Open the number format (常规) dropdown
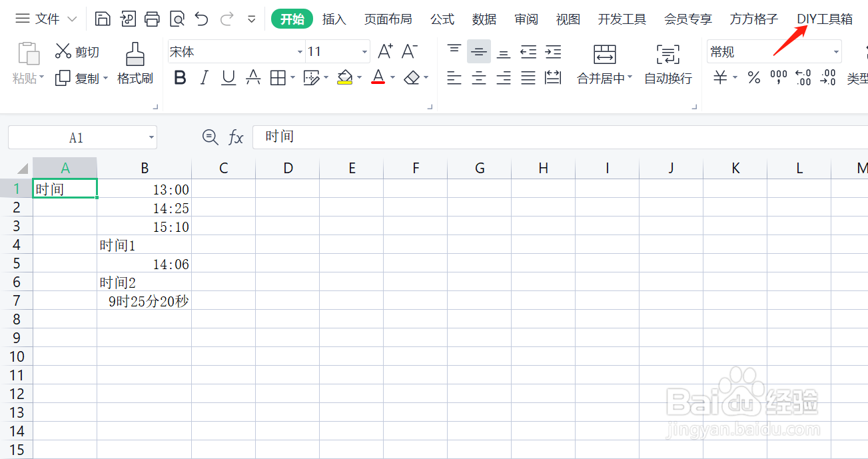This screenshot has width=868, height=459. point(835,51)
